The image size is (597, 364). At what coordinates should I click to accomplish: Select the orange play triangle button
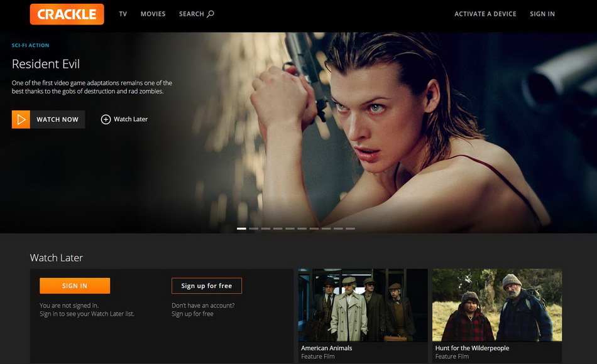(x=21, y=119)
